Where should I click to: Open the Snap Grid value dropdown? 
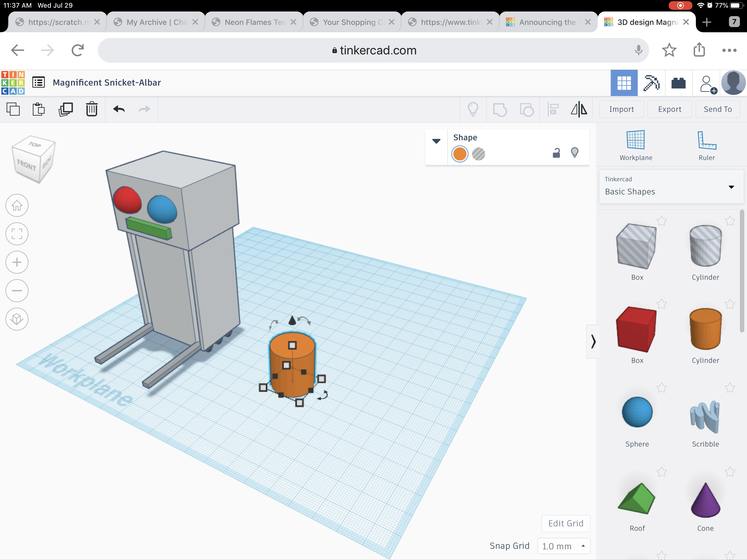(x=564, y=546)
